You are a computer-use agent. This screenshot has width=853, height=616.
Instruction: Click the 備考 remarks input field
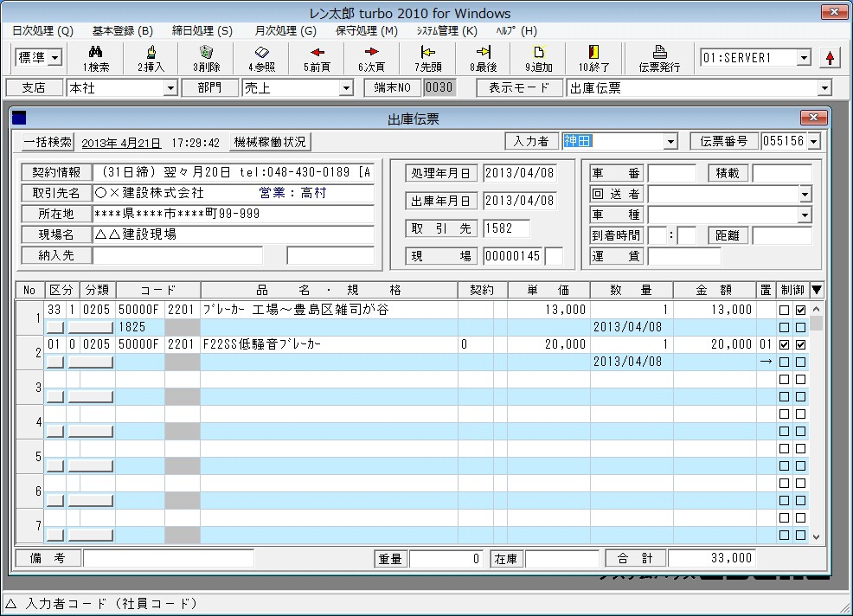[169, 559]
